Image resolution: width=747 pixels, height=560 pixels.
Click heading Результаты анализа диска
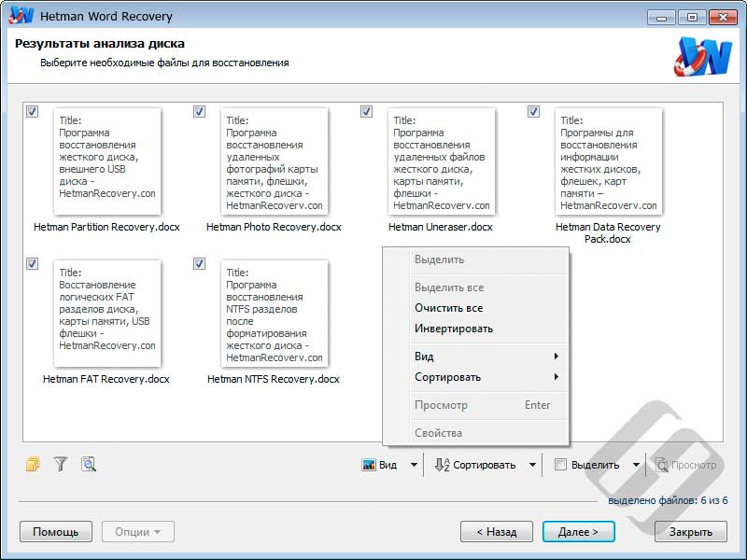(100, 43)
